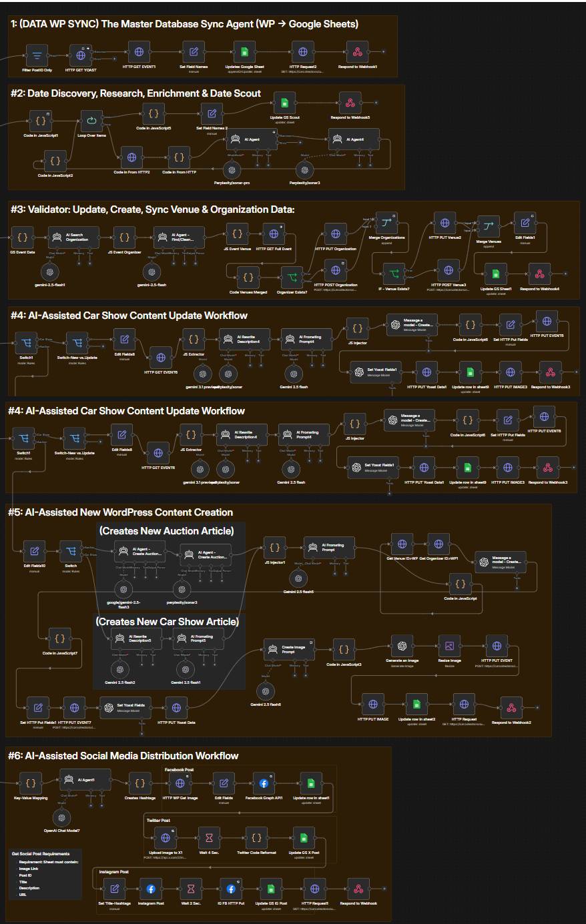Click the JS Event Organizer node
Viewport: 586px width, 924px height.
click(x=124, y=237)
